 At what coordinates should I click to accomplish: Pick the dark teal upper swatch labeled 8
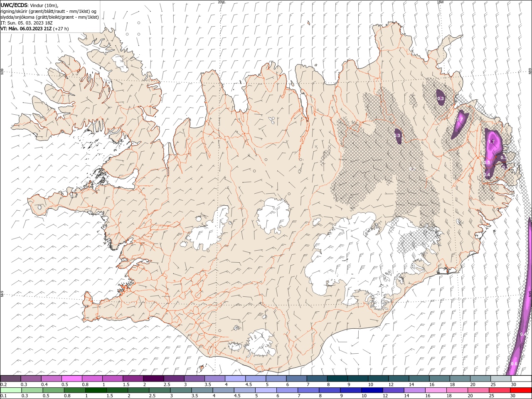(337, 379)
